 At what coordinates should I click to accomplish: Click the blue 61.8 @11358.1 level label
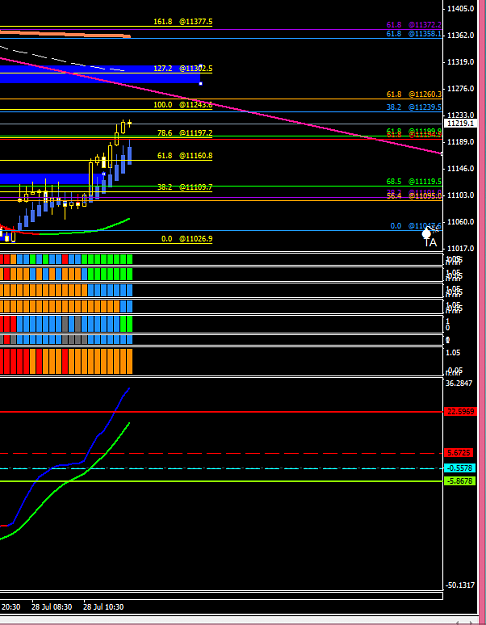(x=414, y=34)
